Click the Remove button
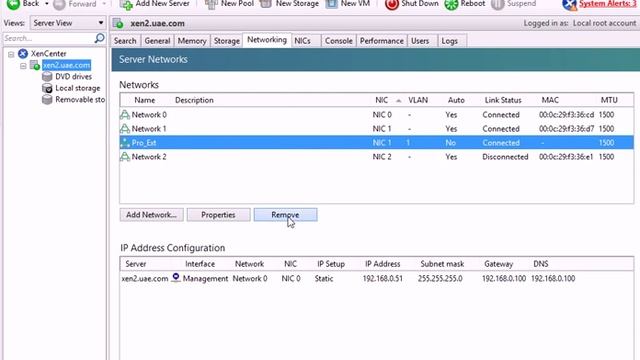Image resolution: width=640 pixels, height=360 pixels. (x=285, y=215)
